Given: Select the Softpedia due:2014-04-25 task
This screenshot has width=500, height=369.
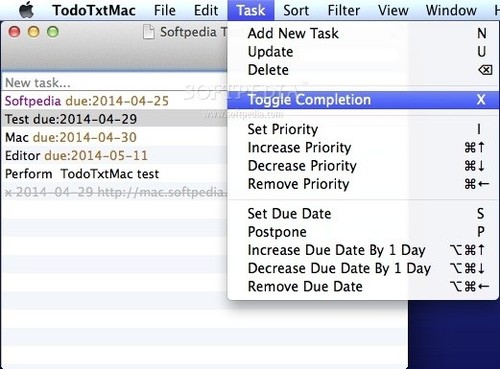Looking at the screenshot, I should click(115, 101).
